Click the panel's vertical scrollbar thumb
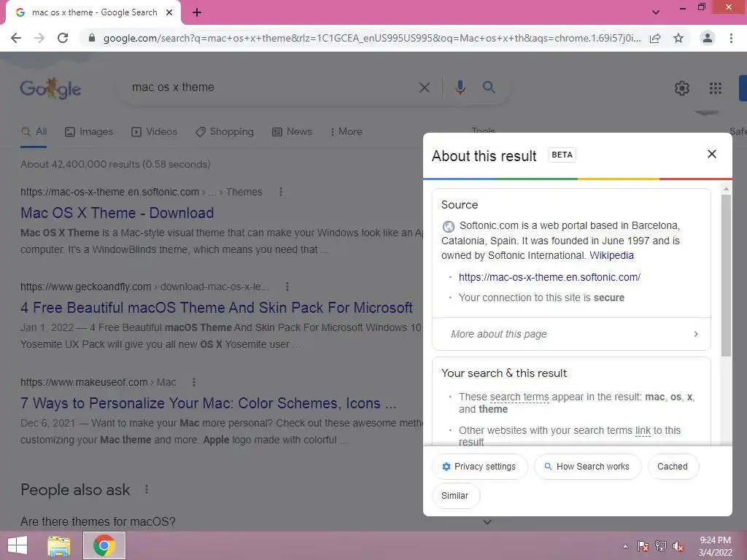Image resolution: width=747 pixels, height=560 pixels. pos(726,275)
